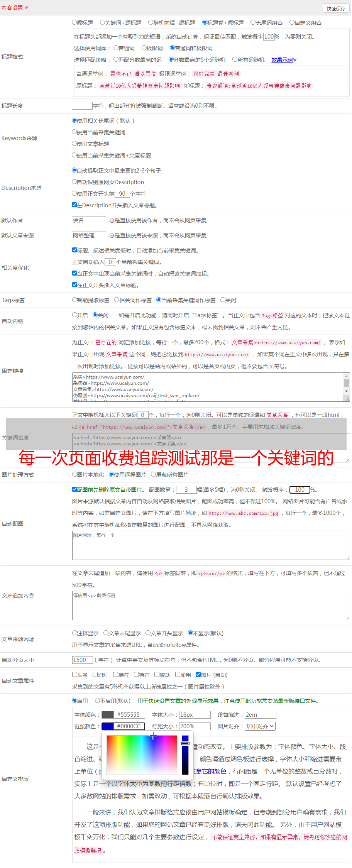Screen dimensions: 352x868
Task: Click the 自动分页大小 field showing 1500
Action: [x=82, y=660]
